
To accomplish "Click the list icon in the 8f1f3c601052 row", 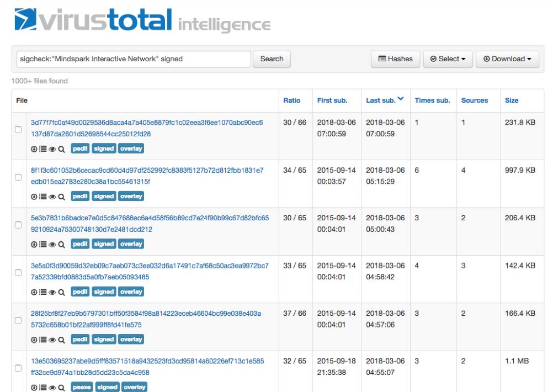I will click(42, 197).
